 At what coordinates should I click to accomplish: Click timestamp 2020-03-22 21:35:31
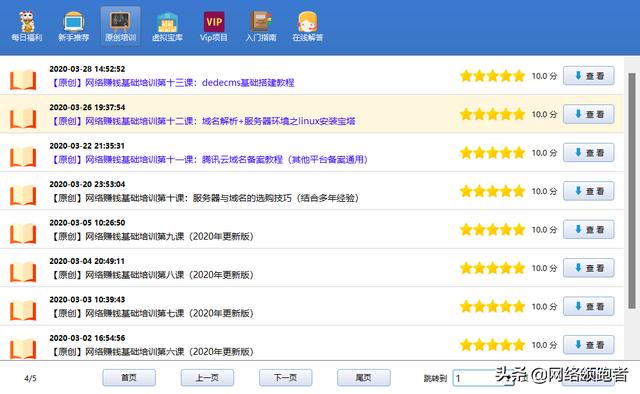87,146
